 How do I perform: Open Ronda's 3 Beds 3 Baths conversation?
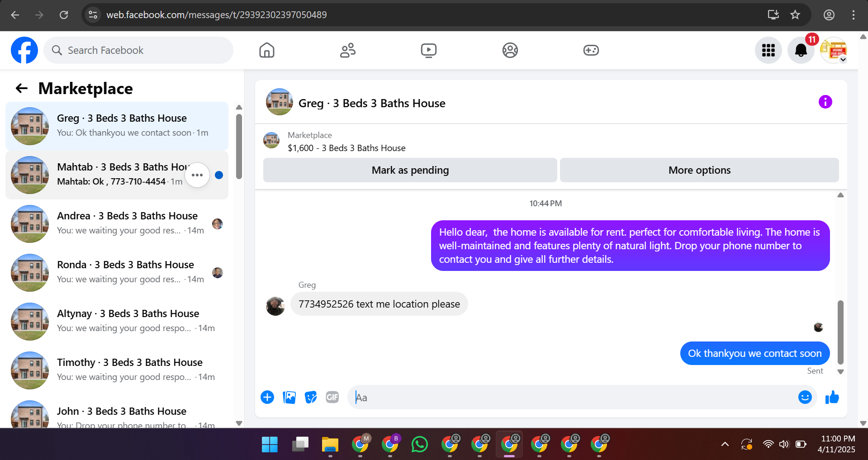(x=117, y=272)
